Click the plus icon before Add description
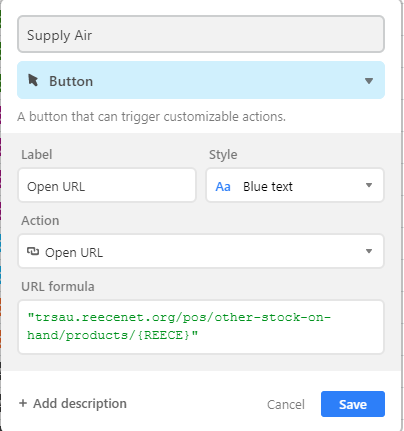404x431 pixels. 23,403
